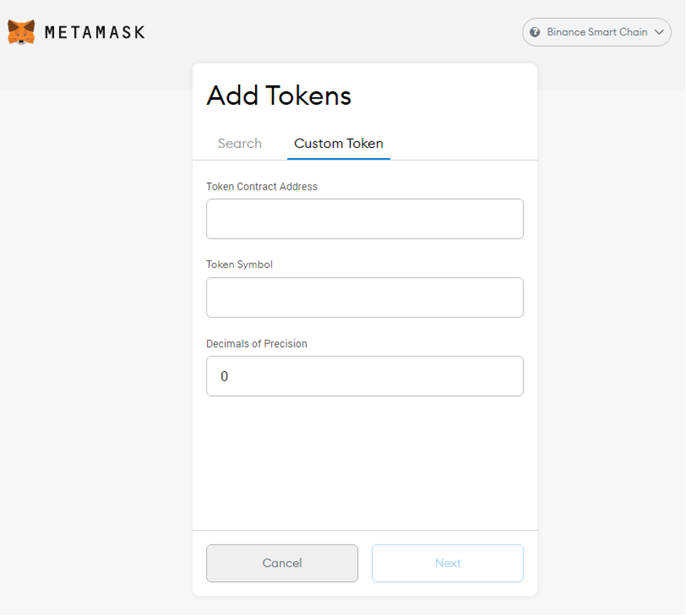
Task: Click the 0 value in decimals field
Action: [x=225, y=377]
